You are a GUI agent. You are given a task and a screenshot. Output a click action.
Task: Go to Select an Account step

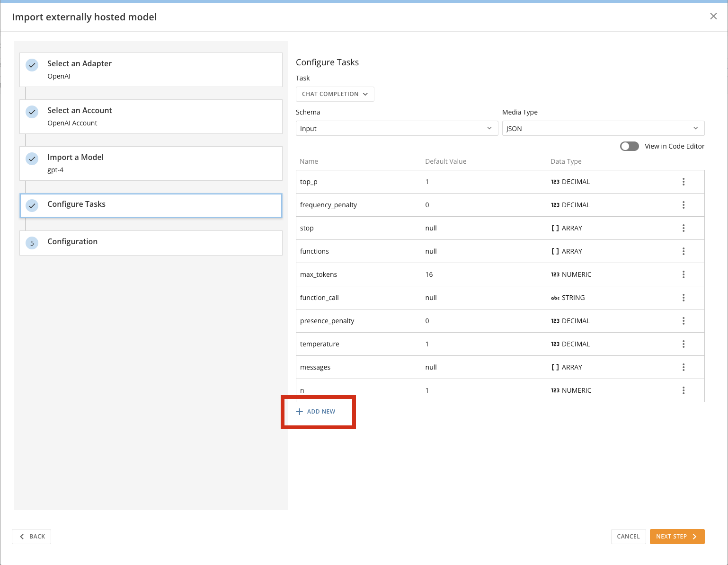point(151,116)
